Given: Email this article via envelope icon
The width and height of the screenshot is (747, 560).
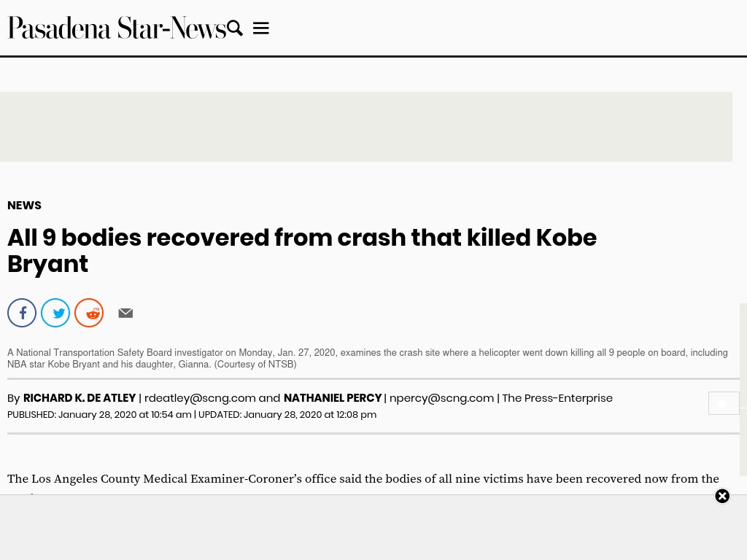Looking at the screenshot, I should point(125,313).
